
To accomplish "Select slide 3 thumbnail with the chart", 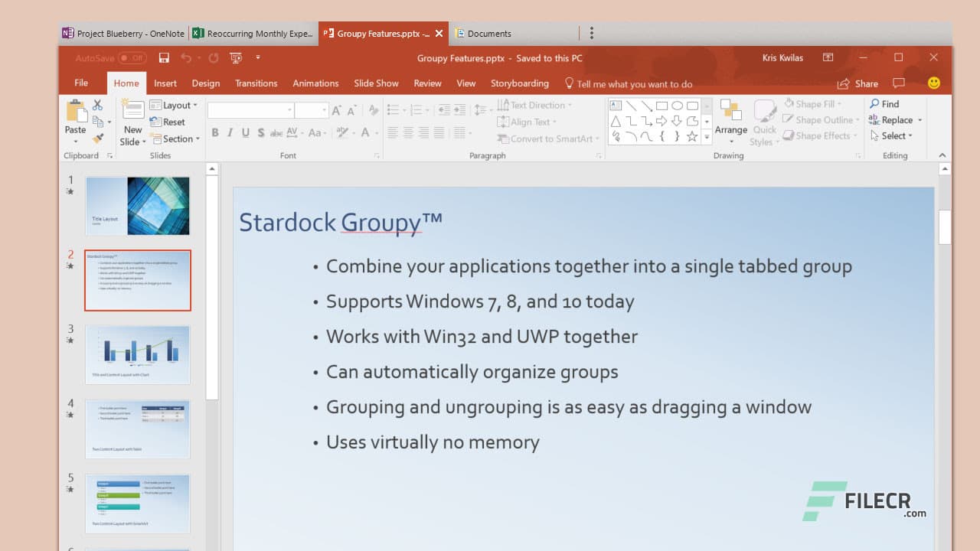I will click(138, 354).
